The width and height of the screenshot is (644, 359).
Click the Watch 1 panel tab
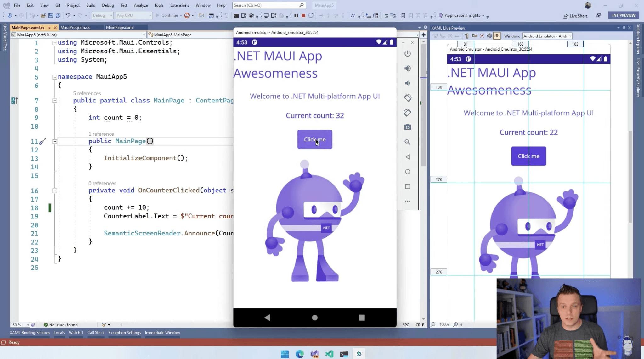point(76,333)
